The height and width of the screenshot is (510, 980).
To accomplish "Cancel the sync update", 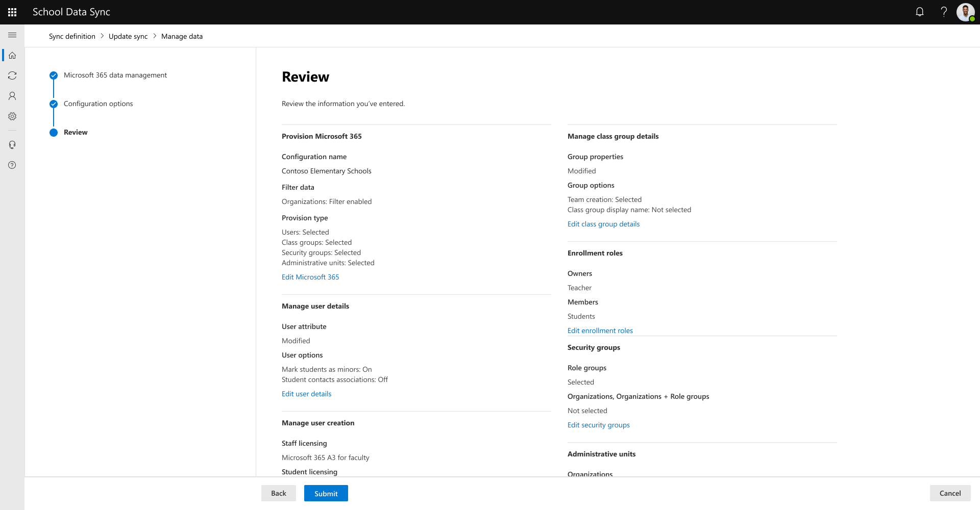I will click(950, 493).
